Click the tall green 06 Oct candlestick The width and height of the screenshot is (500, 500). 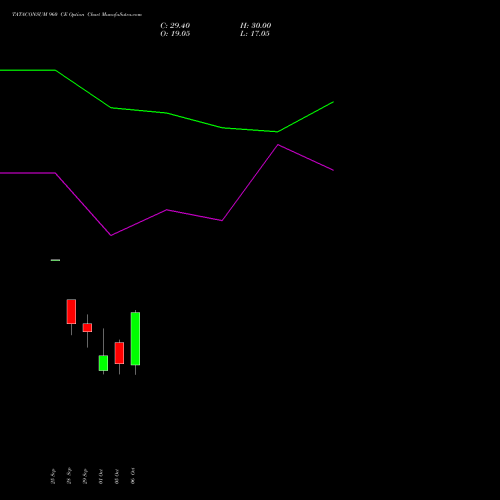[135, 339]
